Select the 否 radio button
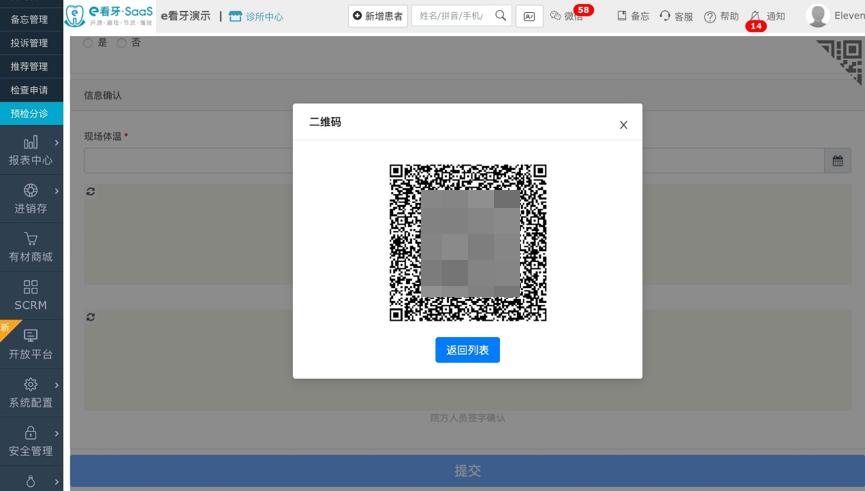The height and width of the screenshot is (491, 865). [122, 42]
